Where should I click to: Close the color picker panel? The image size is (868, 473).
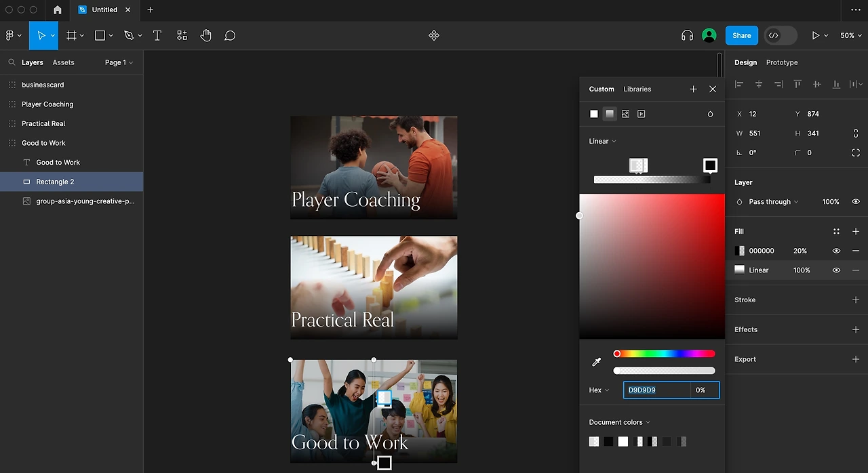click(x=713, y=89)
